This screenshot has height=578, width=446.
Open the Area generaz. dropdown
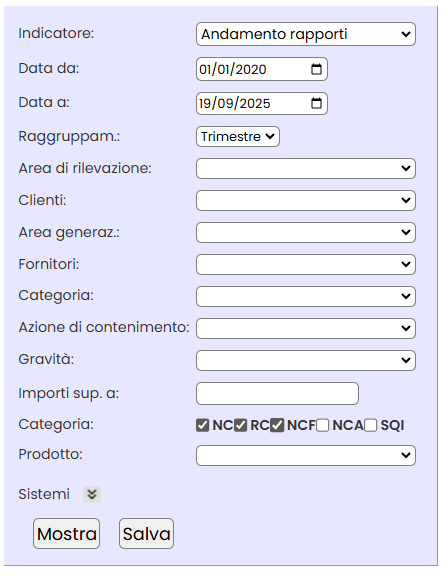tap(306, 232)
